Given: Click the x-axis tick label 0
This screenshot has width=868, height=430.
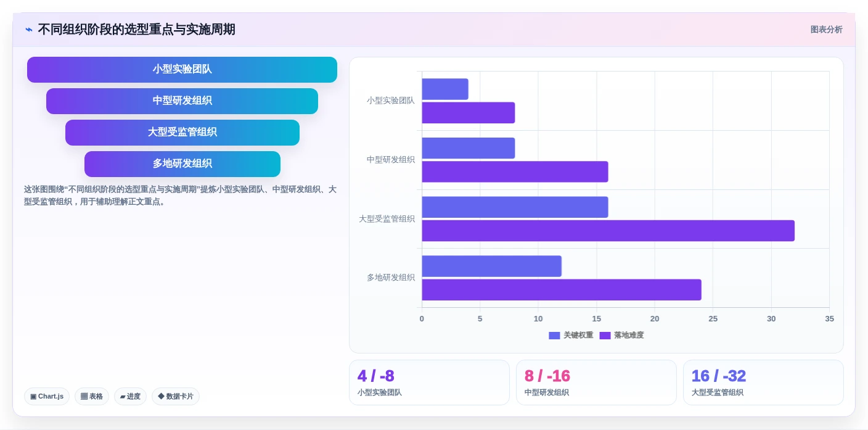Looking at the screenshot, I should [x=422, y=319].
